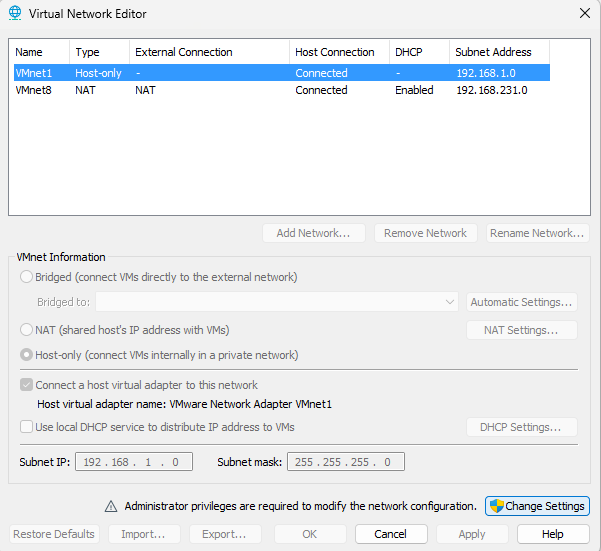Click the Host virtual adapter name text
Image resolution: width=601 pixels, height=551 pixels.
tap(184, 404)
